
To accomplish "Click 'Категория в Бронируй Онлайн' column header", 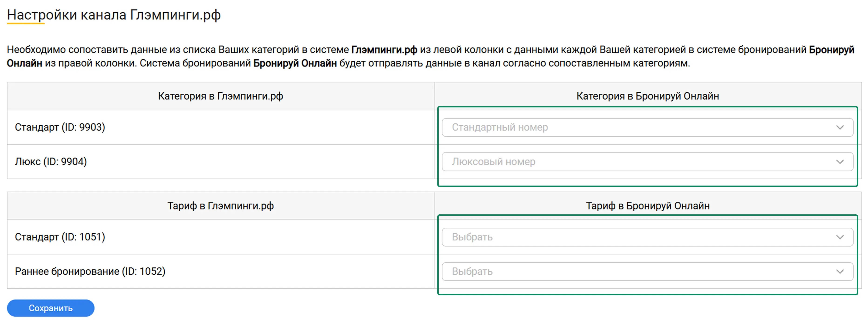I will click(x=647, y=96).
